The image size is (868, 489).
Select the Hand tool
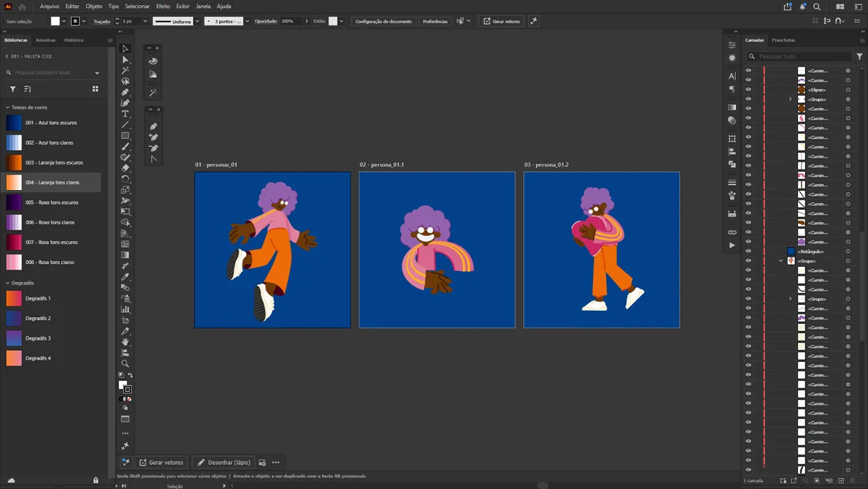pyautogui.click(x=125, y=342)
